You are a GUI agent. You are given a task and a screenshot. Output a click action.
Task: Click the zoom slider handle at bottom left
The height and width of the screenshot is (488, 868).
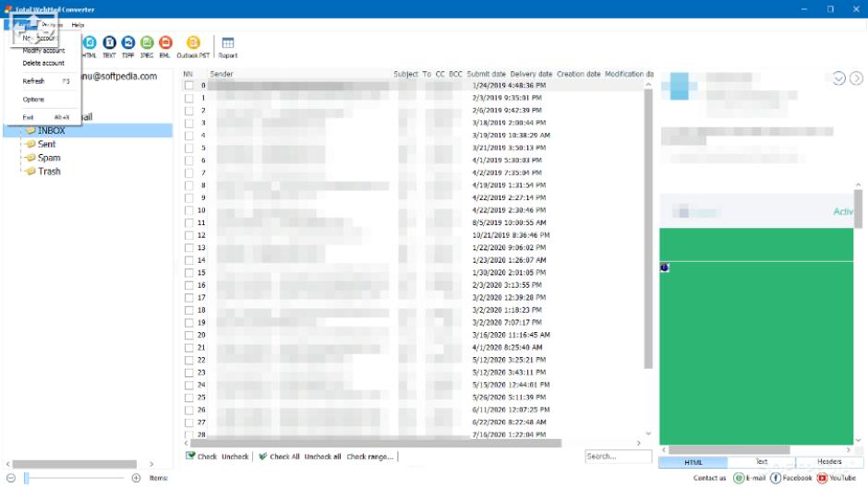click(26, 478)
